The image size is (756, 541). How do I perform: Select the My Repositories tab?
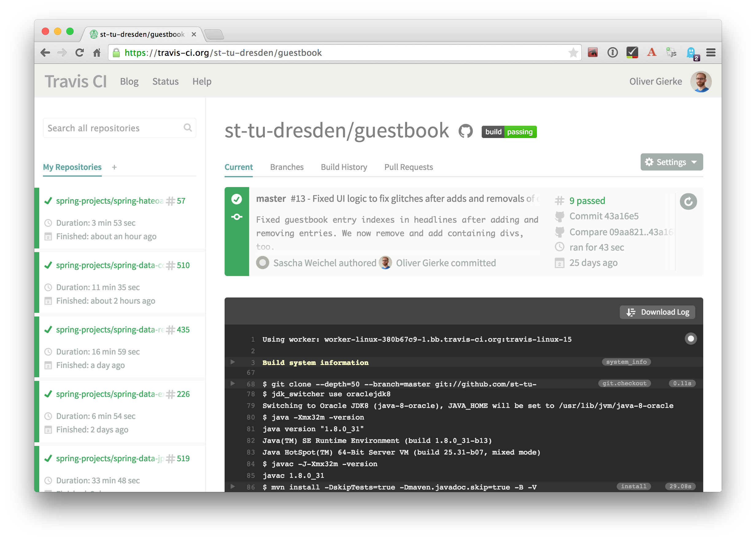[x=72, y=167]
